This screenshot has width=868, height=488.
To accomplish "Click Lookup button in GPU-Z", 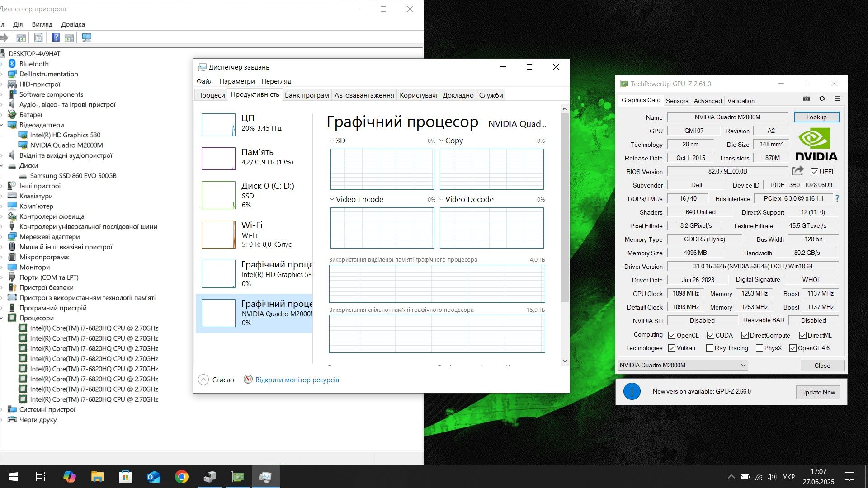I will click(816, 117).
